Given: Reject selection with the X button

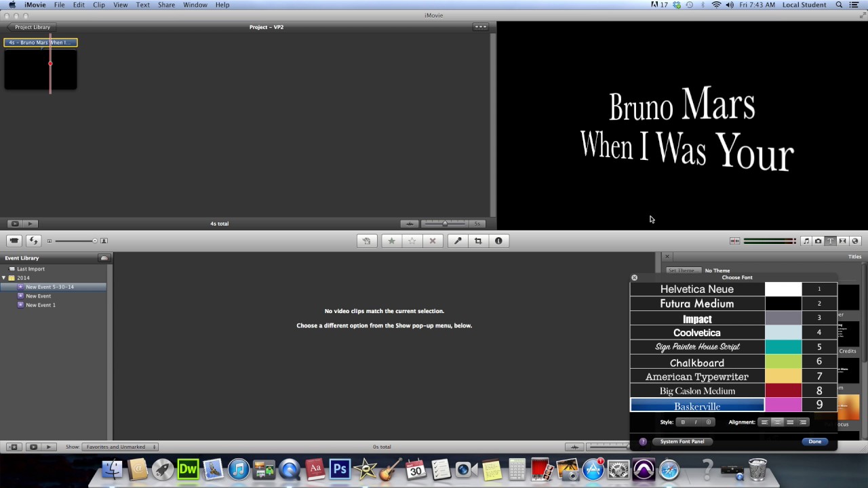Looking at the screenshot, I should click(x=433, y=241).
